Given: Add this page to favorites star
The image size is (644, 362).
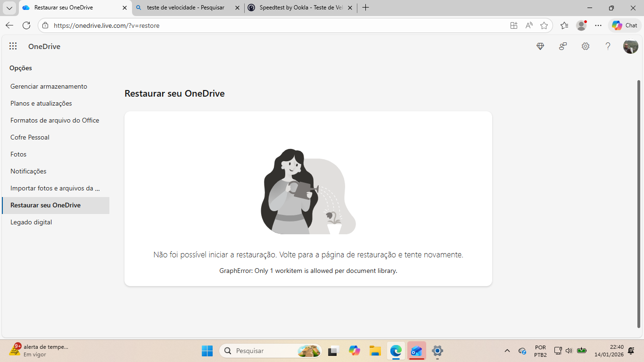Looking at the screenshot, I should tap(544, 25).
